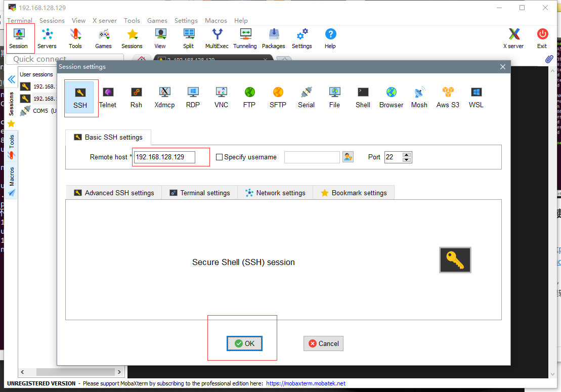Screen dimensions: 561x392
Task: Select Serial session type
Action: pyautogui.click(x=306, y=97)
